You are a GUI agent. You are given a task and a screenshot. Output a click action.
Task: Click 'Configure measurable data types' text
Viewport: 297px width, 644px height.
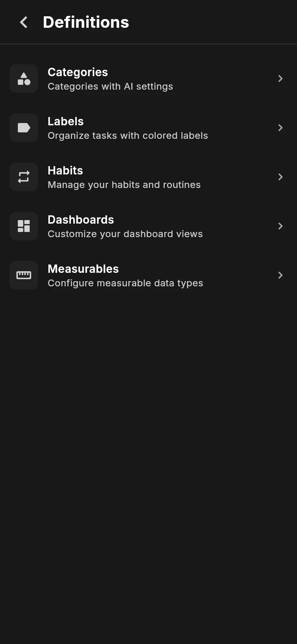126,283
